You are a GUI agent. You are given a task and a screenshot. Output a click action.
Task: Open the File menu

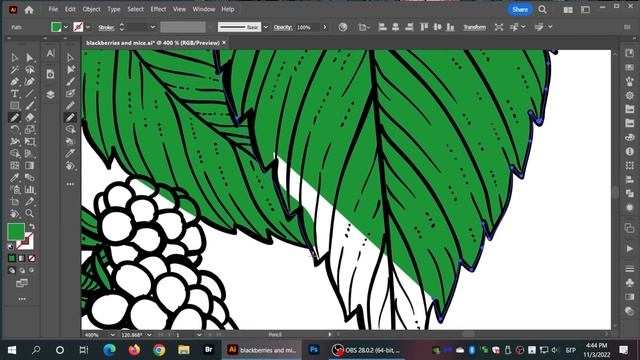(x=53, y=9)
